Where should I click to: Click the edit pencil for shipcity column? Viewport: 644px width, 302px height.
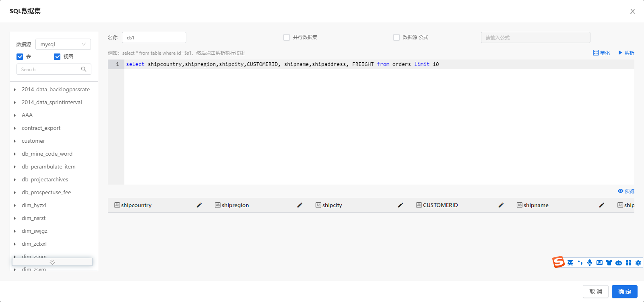click(400, 205)
